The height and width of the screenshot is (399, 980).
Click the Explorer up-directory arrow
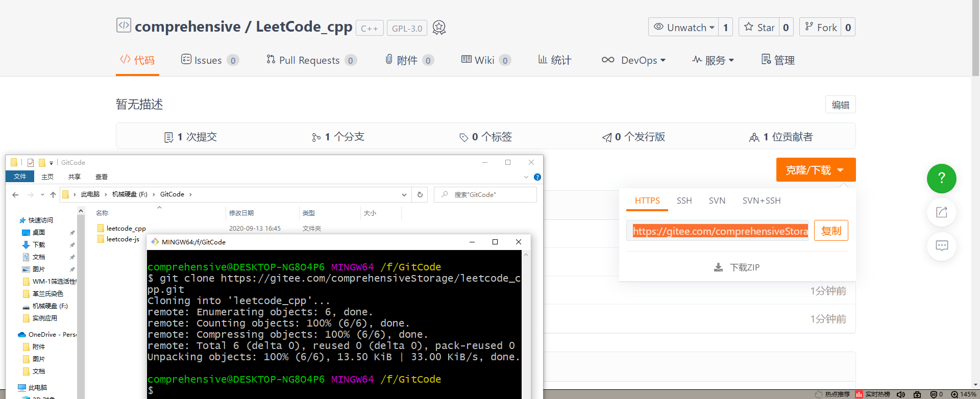[53, 194]
